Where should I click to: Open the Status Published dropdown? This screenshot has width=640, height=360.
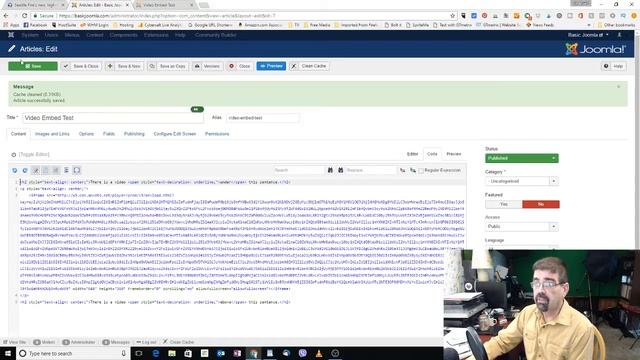coord(522,158)
